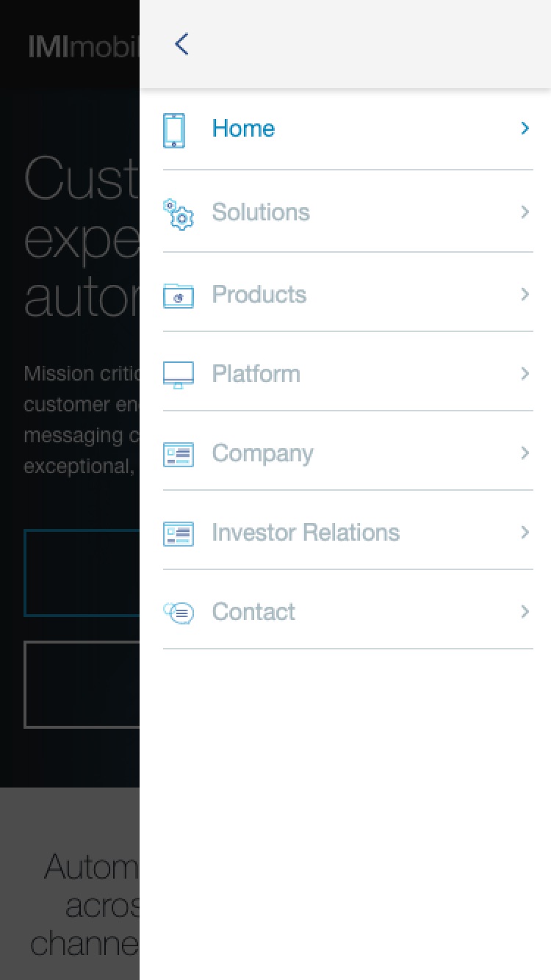Open the Home page link

[243, 128]
